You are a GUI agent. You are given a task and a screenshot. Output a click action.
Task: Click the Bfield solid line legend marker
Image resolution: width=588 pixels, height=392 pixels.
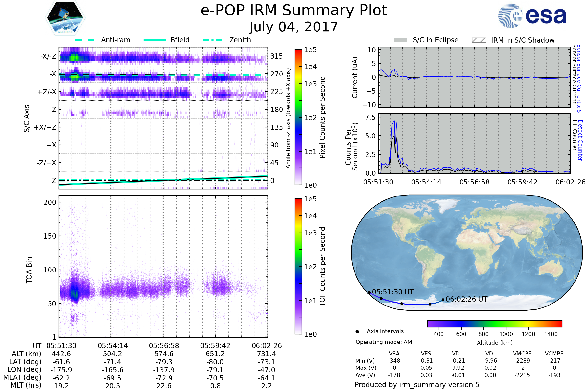(x=155, y=40)
